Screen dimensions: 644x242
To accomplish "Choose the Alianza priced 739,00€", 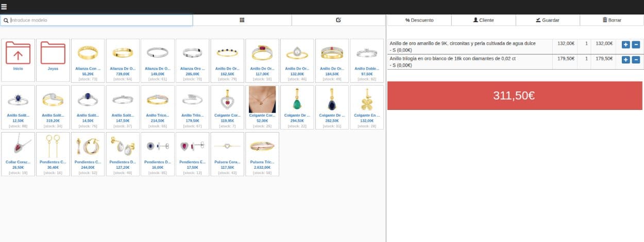I will point(123,60).
